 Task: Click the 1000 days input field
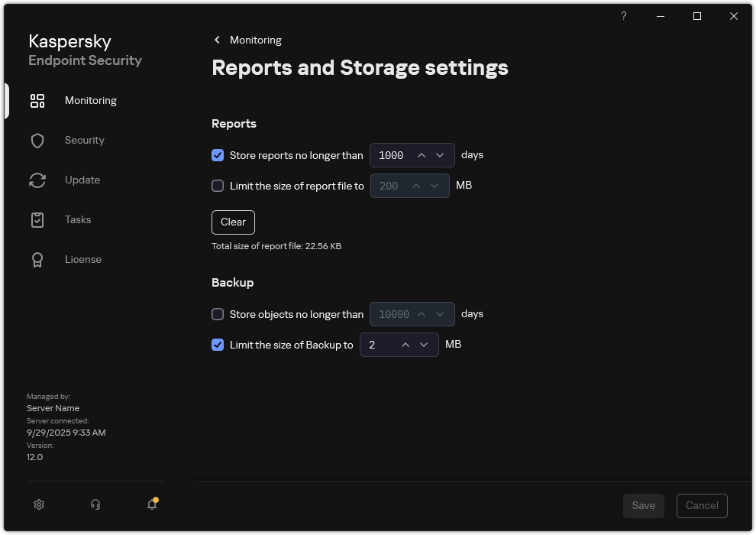pos(391,155)
